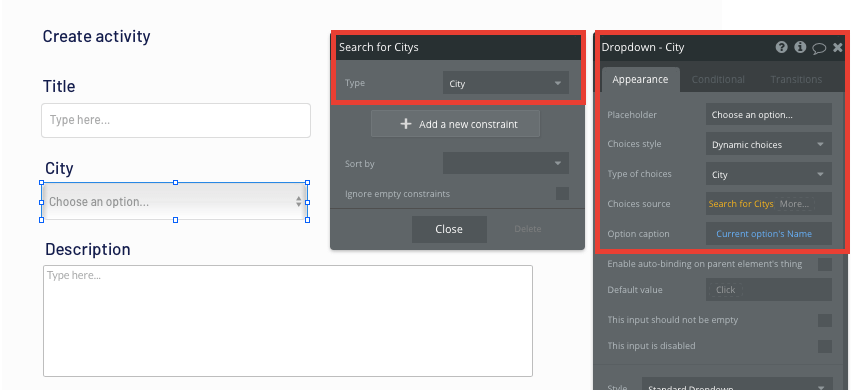Click the City dropdown's up-down arrows
Viewport: 852px width, 390px height.
click(298, 202)
